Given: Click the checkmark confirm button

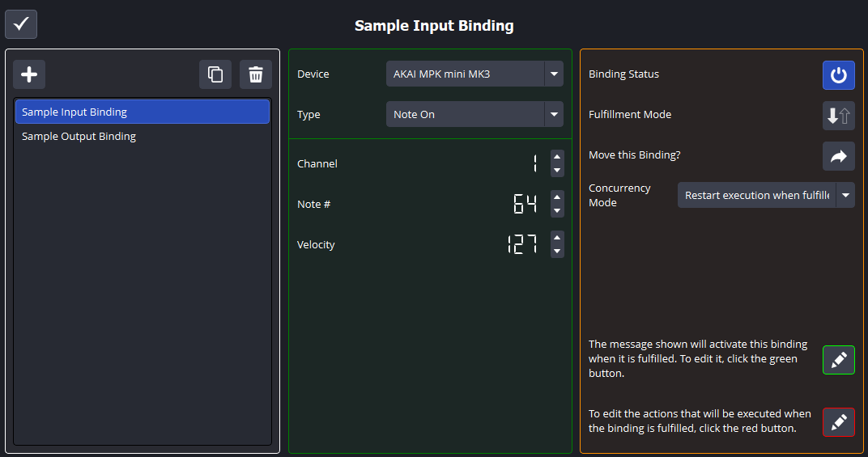Looking at the screenshot, I should 21,24.
